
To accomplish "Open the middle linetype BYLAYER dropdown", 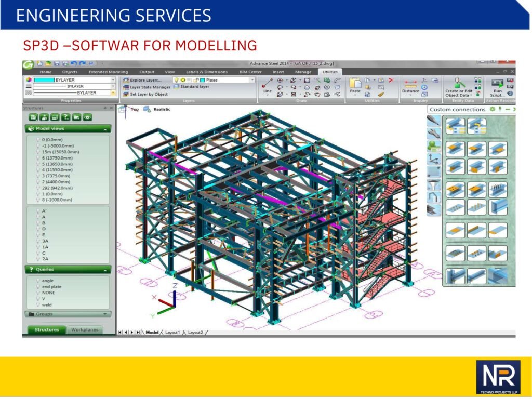I will (113, 86).
